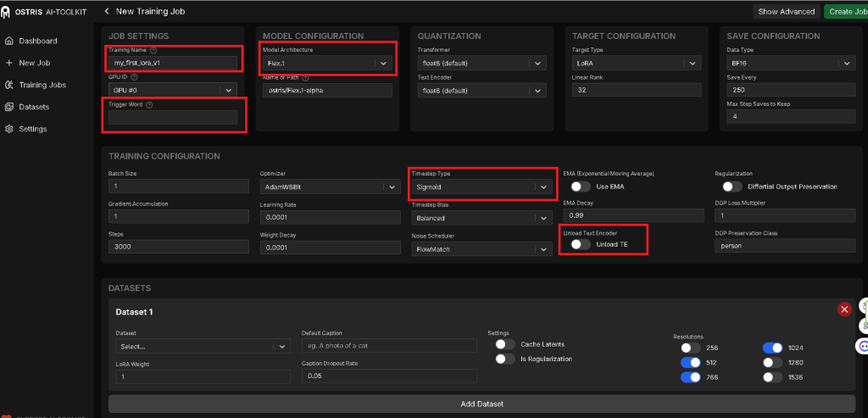Remove Dataset 1 with the red X button
This screenshot has width=868, height=418.
[x=845, y=309]
